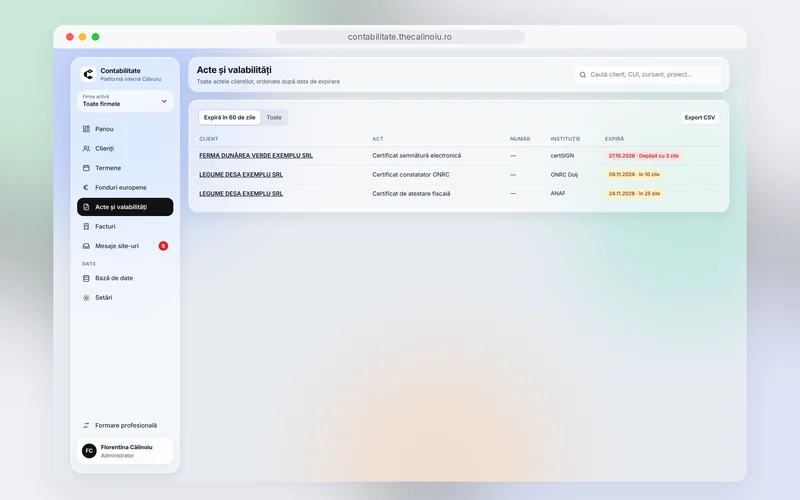Click the Panou dashboard icon

(x=86, y=129)
